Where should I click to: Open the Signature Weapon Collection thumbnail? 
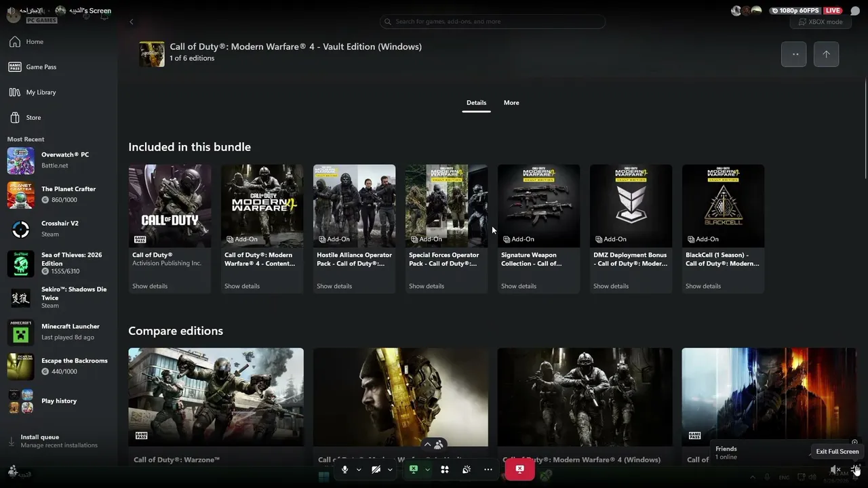pos(538,206)
